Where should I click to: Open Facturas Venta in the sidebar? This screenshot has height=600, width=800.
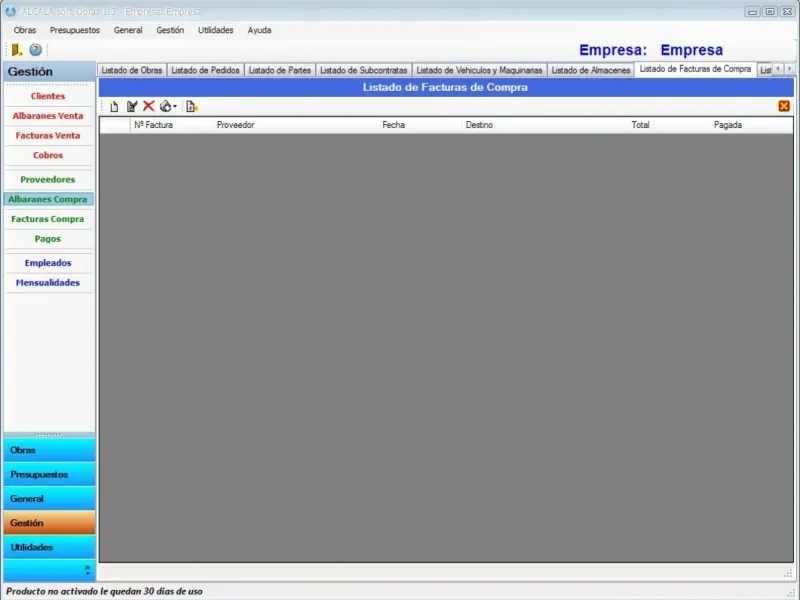pyautogui.click(x=48, y=136)
